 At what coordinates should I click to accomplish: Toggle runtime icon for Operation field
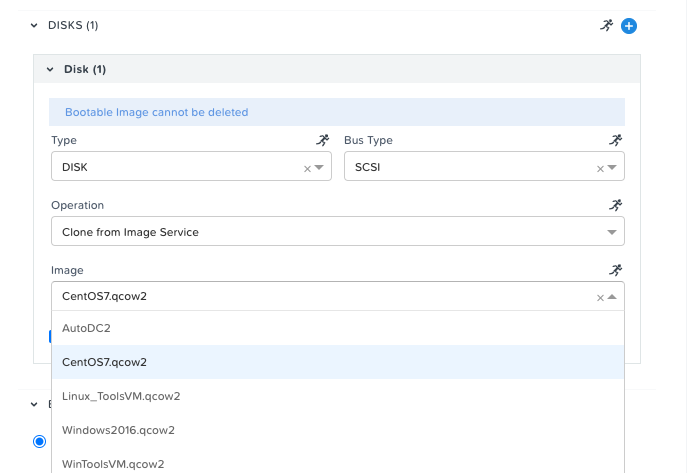click(616, 205)
